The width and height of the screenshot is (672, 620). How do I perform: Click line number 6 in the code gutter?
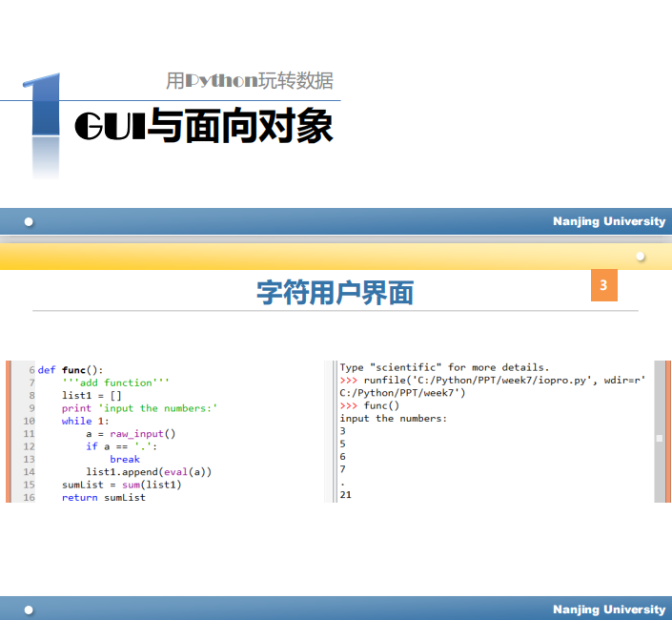coord(31,370)
